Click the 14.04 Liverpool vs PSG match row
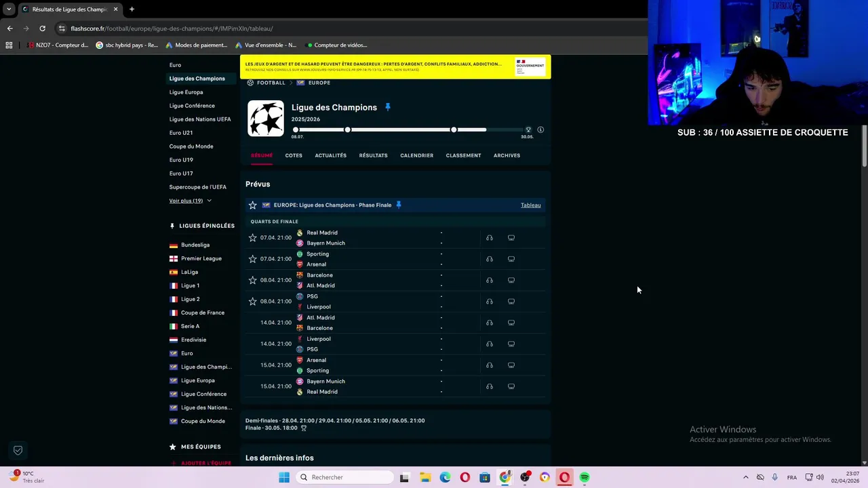This screenshot has height=488, width=868. [395, 344]
